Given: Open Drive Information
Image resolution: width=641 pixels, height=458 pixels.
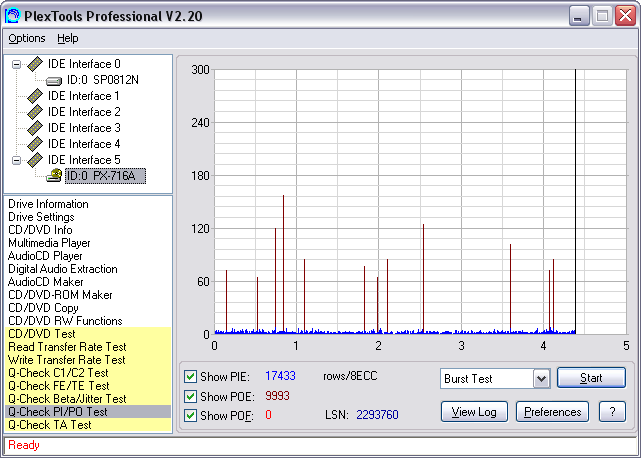Looking at the screenshot, I should [x=48, y=204].
